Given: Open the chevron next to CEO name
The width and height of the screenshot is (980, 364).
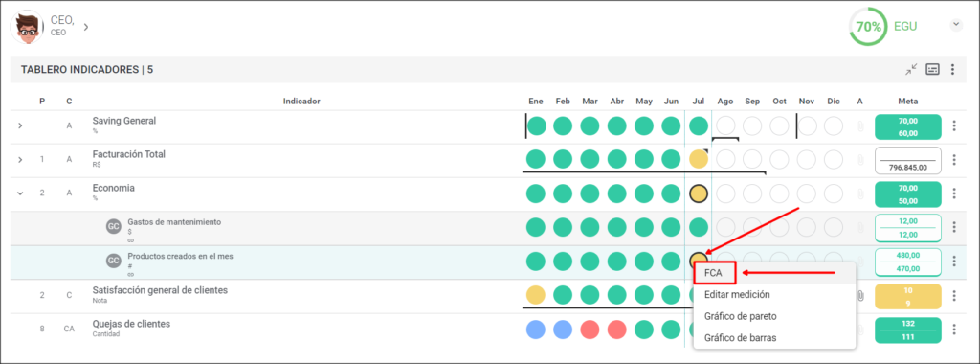Looking at the screenshot, I should [85, 27].
